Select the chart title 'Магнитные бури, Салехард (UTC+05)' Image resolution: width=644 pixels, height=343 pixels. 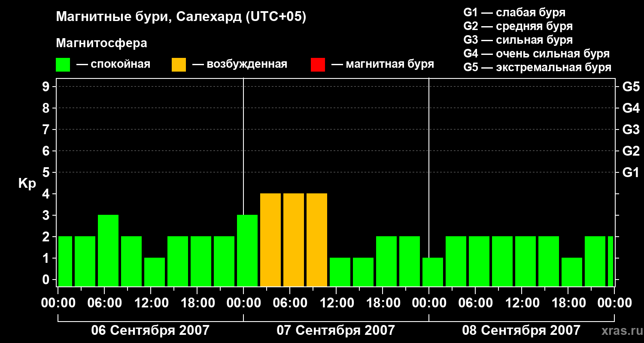pyautogui.click(x=181, y=17)
